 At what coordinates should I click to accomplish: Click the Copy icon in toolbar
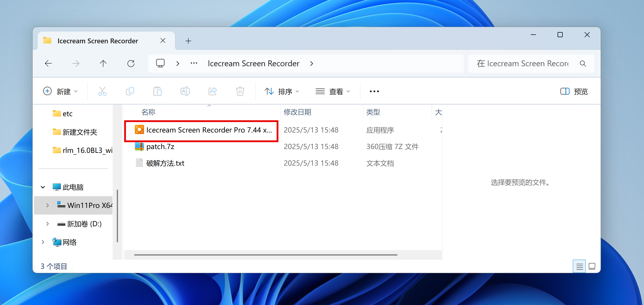click(x=130, y=91)
